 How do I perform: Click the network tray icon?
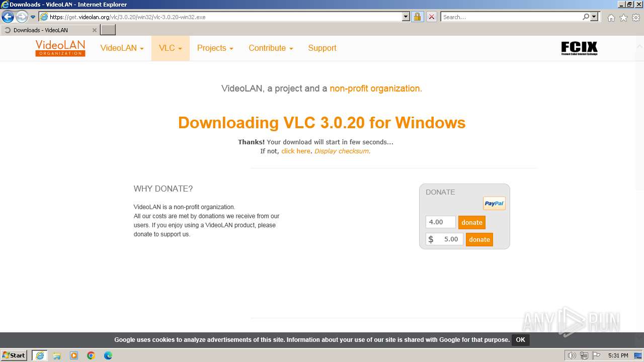[584, 355]
